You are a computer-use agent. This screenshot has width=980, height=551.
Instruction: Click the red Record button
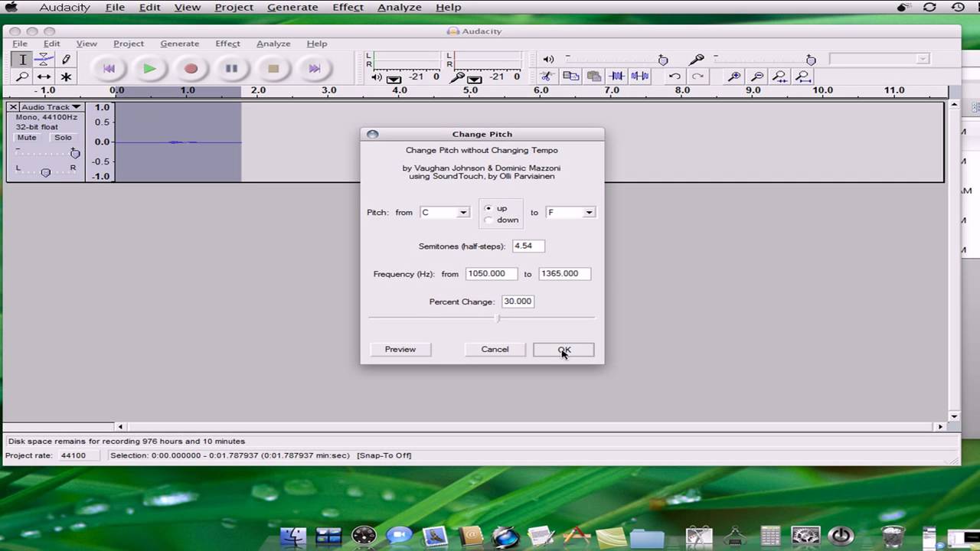tap(191, 69)
